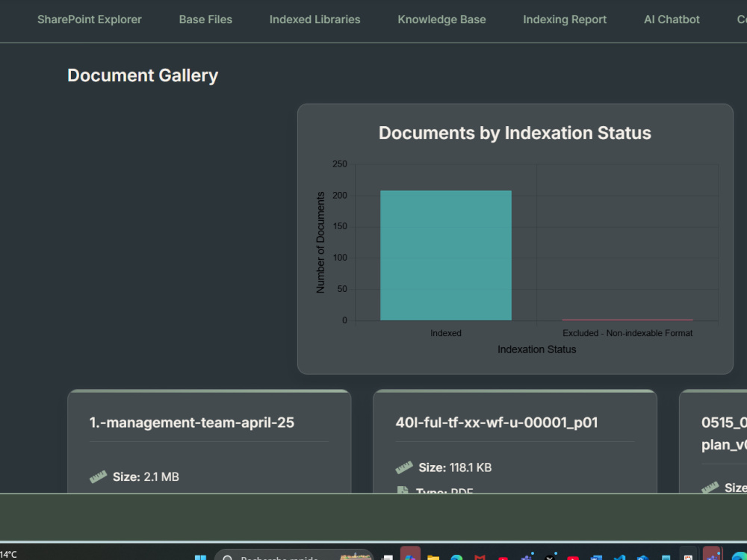Open the Knowledge Base tab

tap(441, 19)
